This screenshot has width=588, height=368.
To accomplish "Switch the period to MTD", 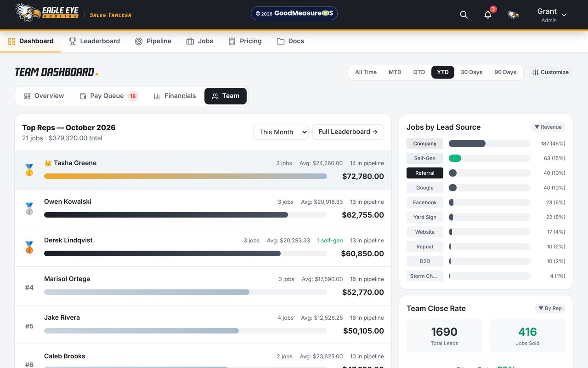I will click(395, 72).
